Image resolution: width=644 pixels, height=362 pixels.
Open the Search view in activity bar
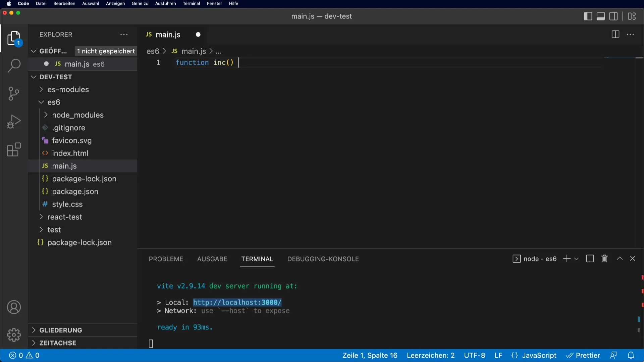point(14,65)
